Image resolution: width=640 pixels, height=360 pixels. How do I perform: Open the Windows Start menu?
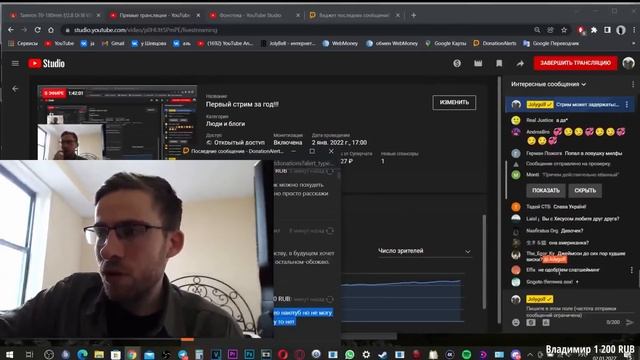9,354
